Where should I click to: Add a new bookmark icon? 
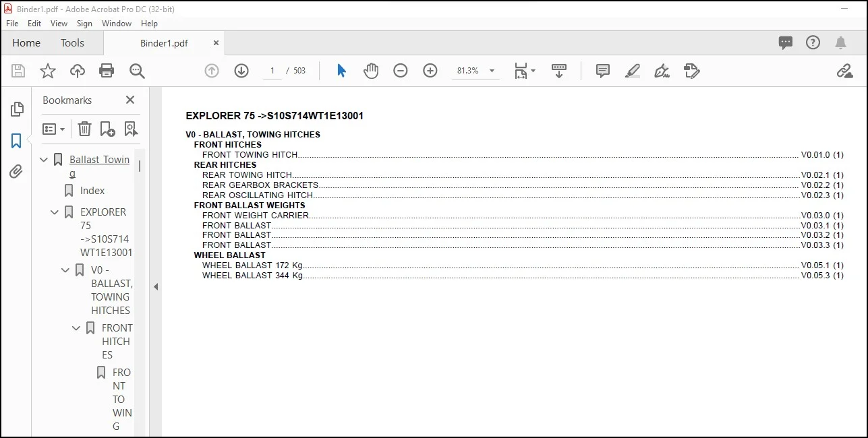pos(107,129)
